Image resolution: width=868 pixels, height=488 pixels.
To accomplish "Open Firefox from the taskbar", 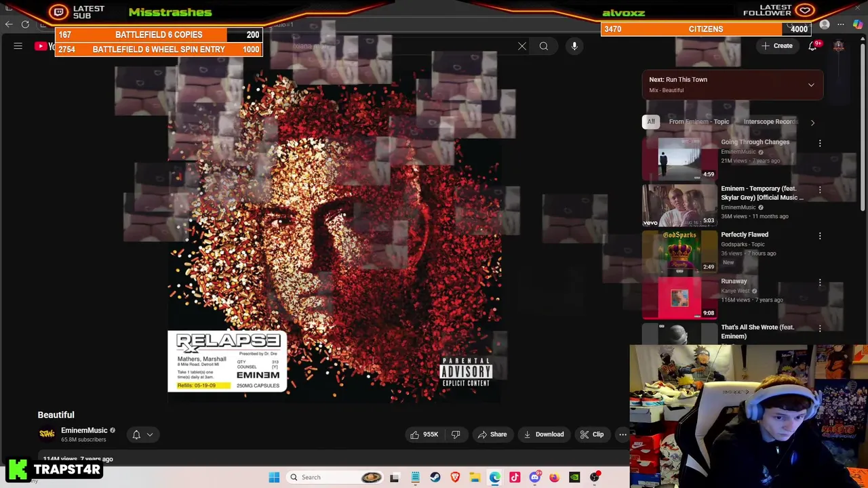I will (x=554, y=477).
